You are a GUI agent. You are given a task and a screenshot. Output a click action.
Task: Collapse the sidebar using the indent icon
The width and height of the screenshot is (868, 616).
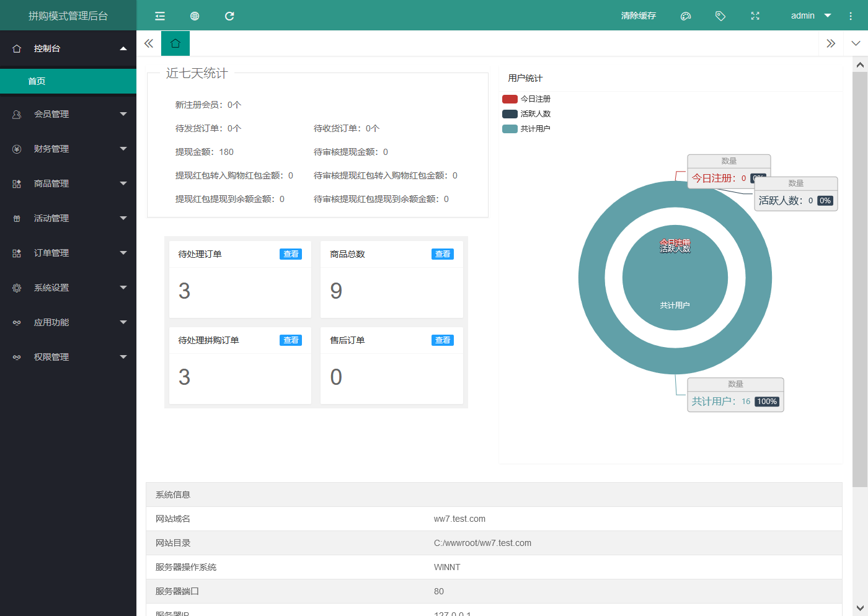[x=160, y=15]
